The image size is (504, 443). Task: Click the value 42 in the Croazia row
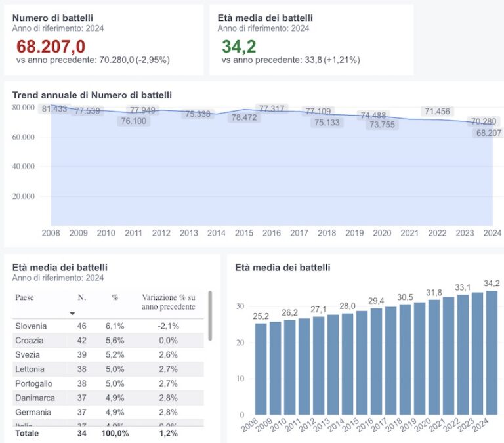pos(81,341)
